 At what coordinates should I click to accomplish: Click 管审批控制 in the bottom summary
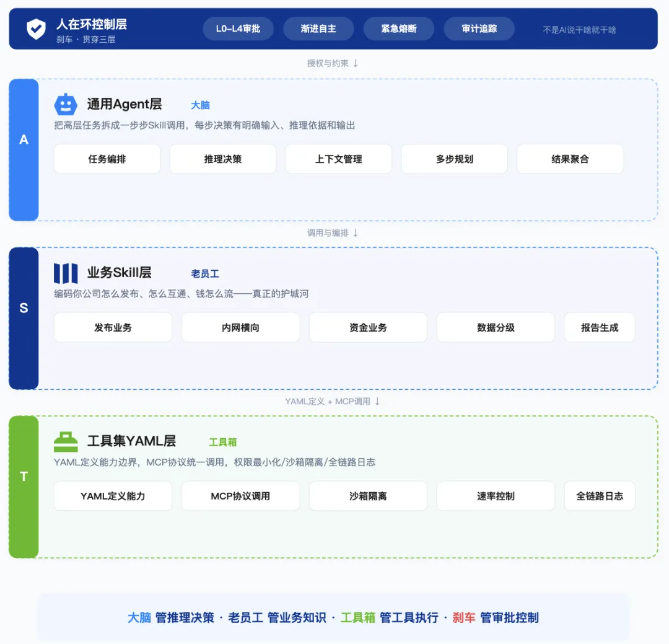[x=509, y=617]
